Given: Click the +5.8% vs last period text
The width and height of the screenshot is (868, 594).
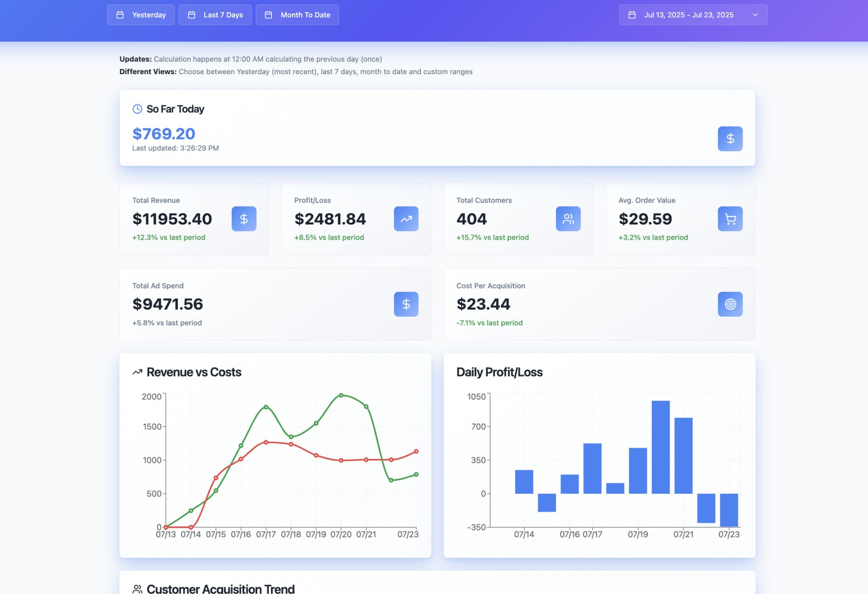Looking at the screenshot, I should click(x=167, y=323).
